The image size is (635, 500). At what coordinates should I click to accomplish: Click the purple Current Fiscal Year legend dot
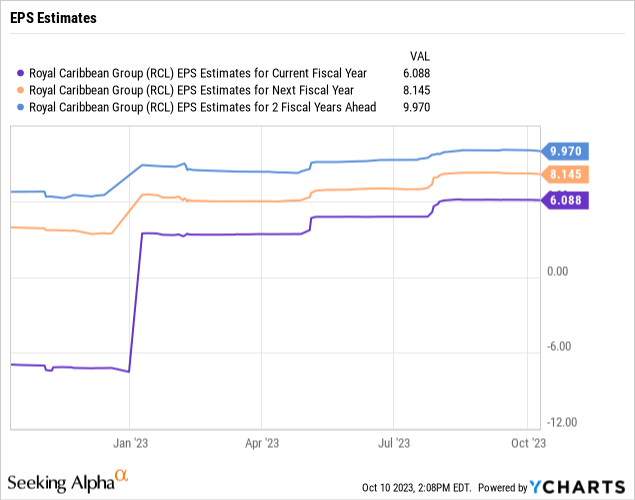point(23,72)
